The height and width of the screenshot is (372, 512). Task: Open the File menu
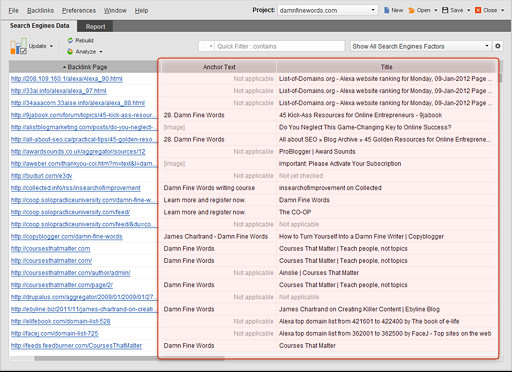pos(13,11)
